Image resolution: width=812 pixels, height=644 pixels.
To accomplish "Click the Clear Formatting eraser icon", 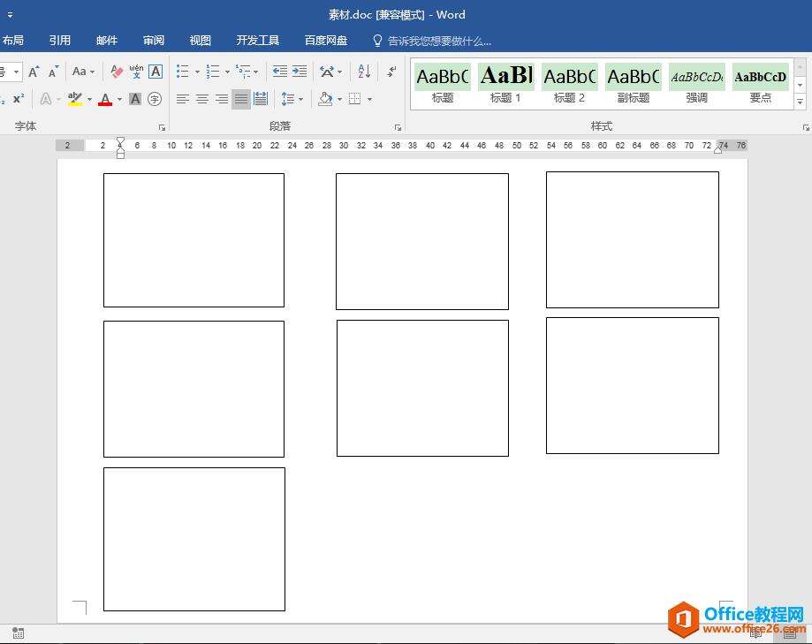I will click(x=117, y=72).
